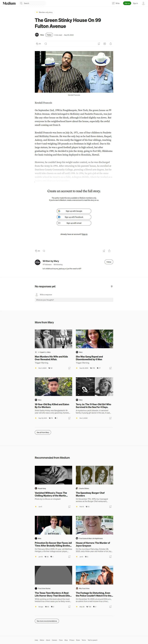The image size is (148, 644).
Task: Open the profile avatar icon in the top bar
Action: 143,3
